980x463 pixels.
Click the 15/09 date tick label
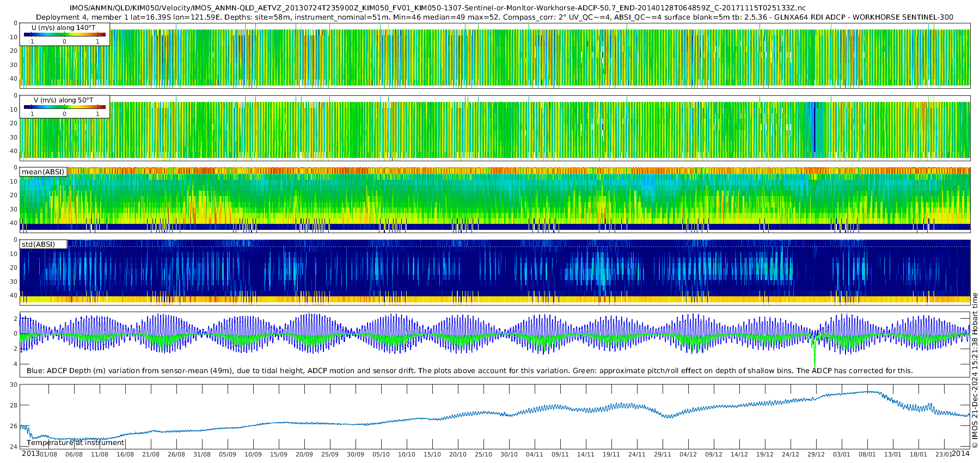278,454
